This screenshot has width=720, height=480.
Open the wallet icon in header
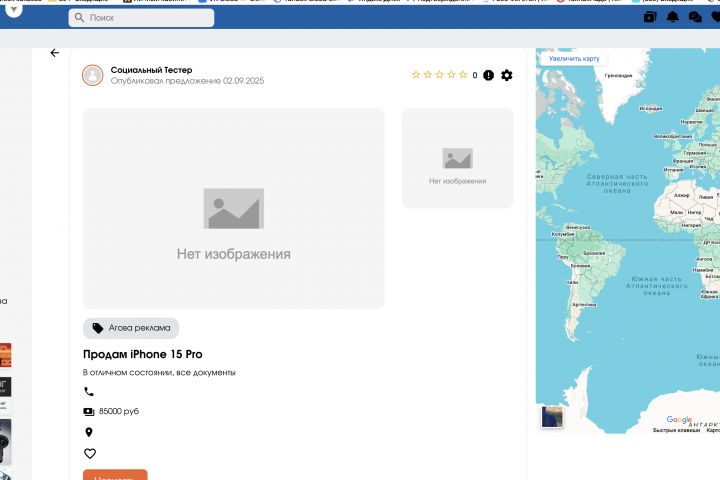(650, 17)
